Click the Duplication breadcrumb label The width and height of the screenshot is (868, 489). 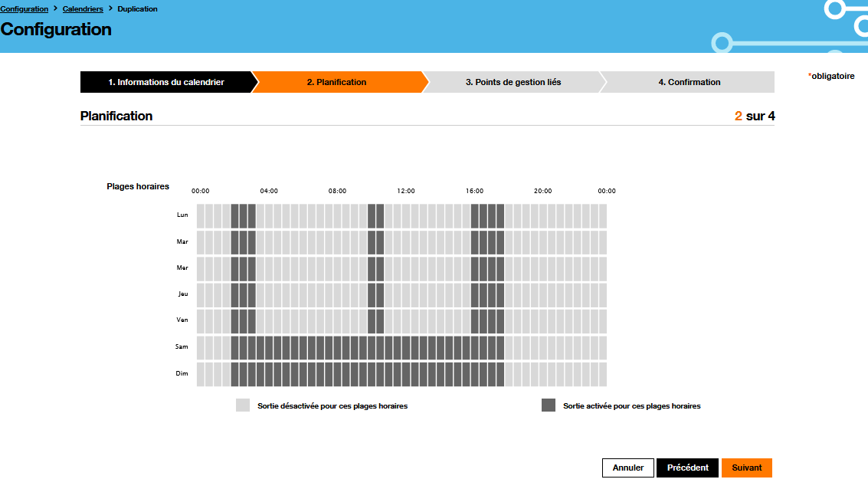point(138,8)
